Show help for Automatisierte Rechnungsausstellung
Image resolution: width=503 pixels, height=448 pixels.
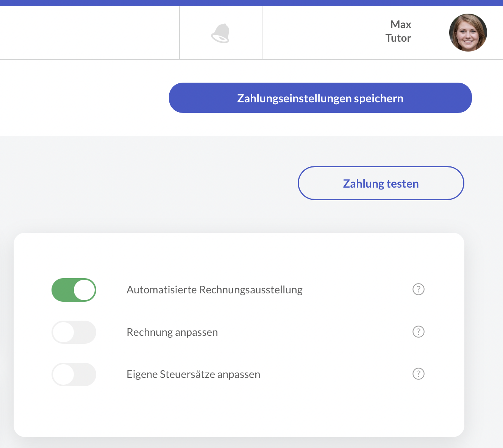point(418,290)
